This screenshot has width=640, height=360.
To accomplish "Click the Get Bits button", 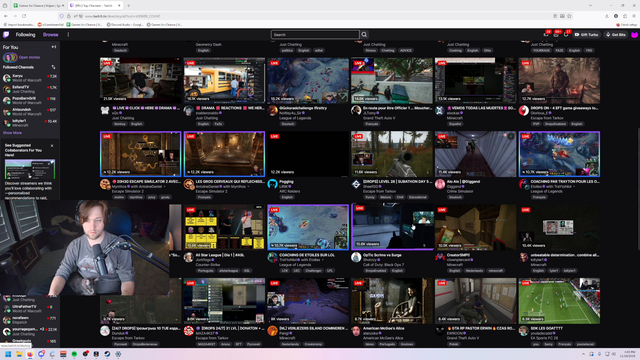I will [616, 35].
